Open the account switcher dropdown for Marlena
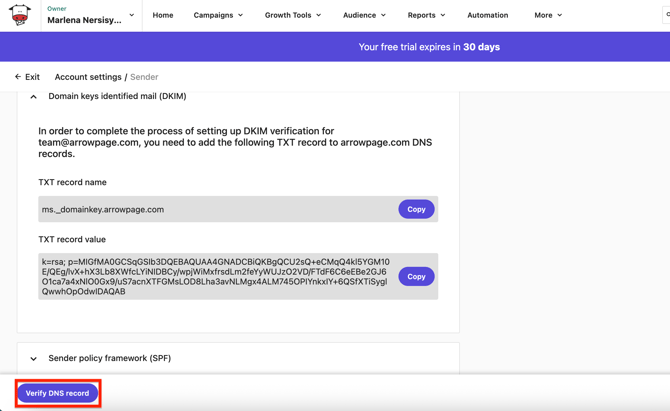 coord(131,15)
